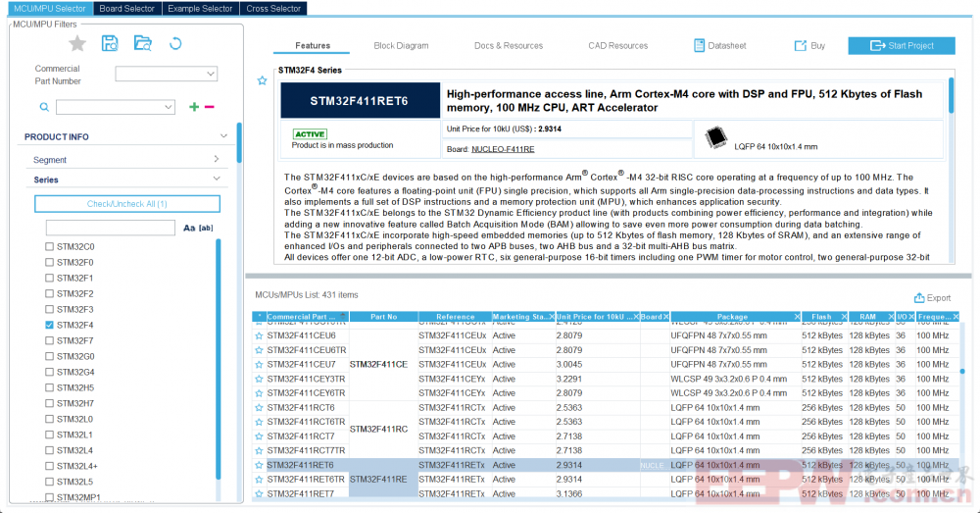Image resolution: width=980 pixels, height=513 pixels.
Task: Star the STM32F411RET7 row
Action: 259,494
